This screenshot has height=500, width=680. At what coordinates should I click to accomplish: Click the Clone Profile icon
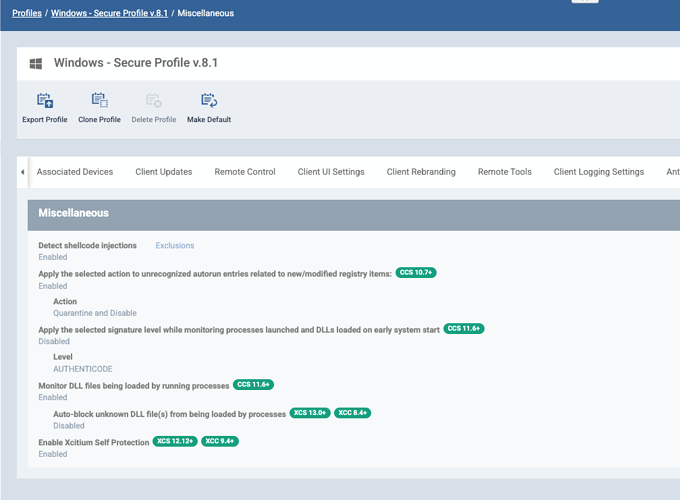pyautogui.click(x=99, y=101)
